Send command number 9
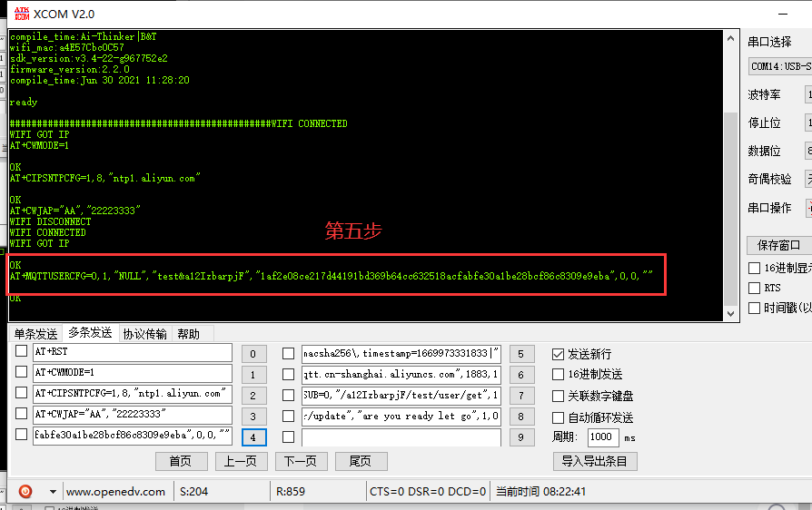 [x=521, y=437]
